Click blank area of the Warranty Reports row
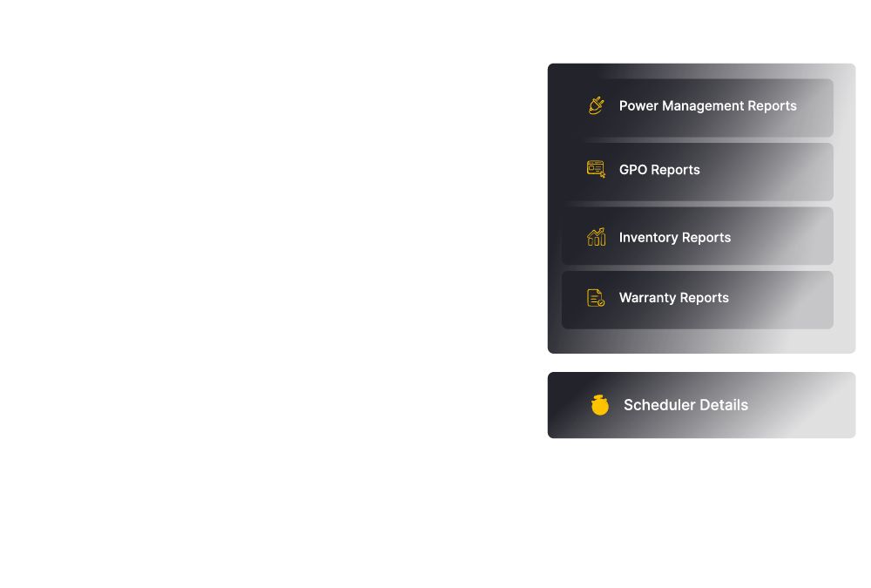 coord(783,301)
